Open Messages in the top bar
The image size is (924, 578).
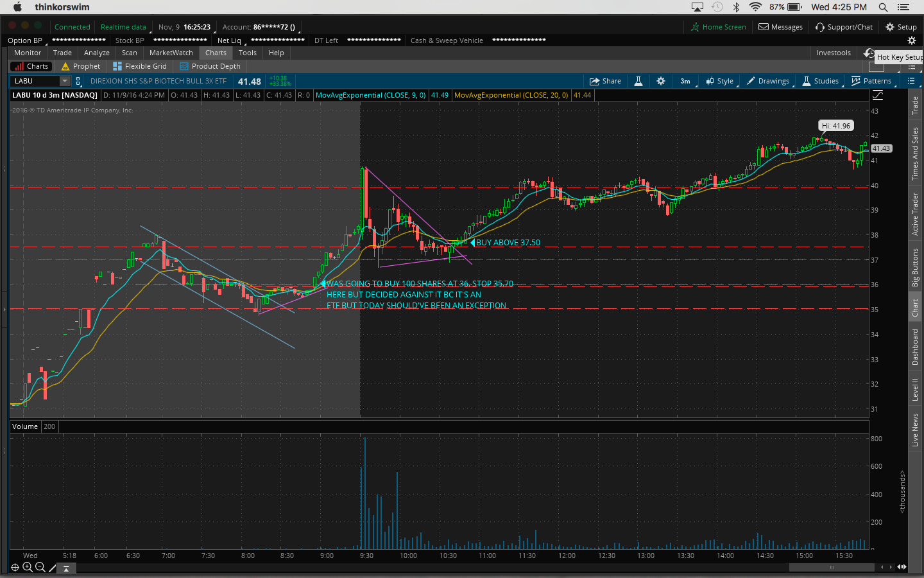click(780, 27)
